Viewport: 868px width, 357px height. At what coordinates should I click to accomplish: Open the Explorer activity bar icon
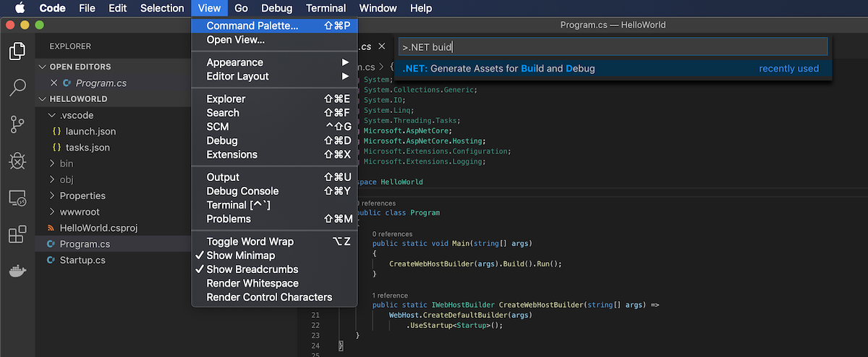coord(17,51)
